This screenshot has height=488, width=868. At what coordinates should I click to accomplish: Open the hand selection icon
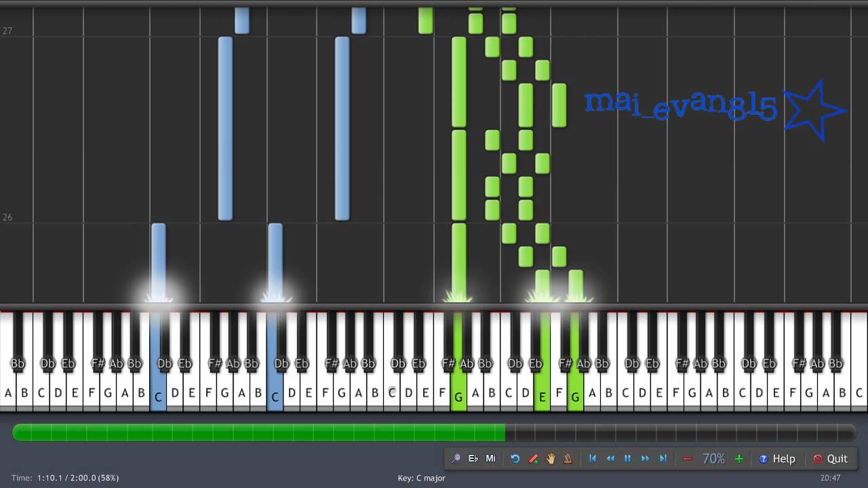pyautogui.click(x=551, y=459)
